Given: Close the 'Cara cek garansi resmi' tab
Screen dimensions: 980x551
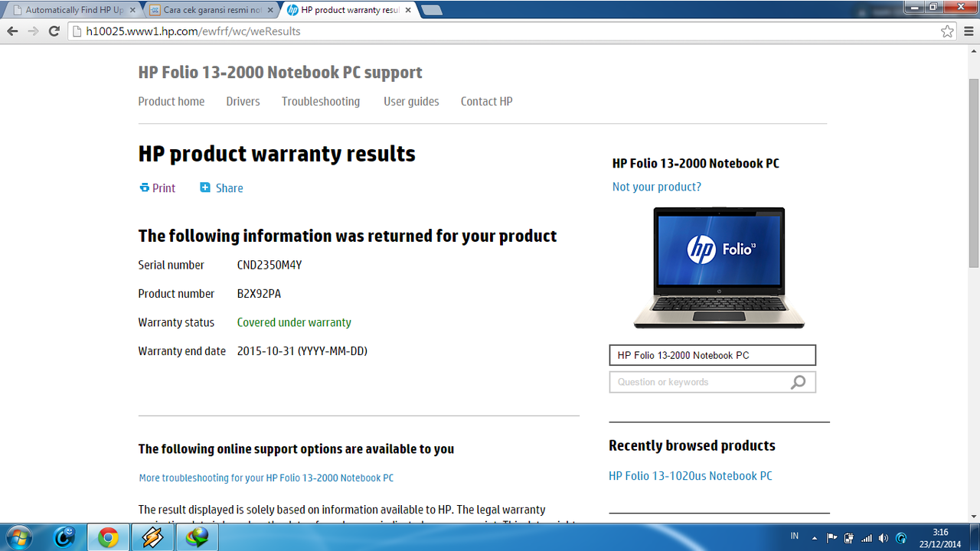Looking at the screenshot, I should [x=269, y=10].
